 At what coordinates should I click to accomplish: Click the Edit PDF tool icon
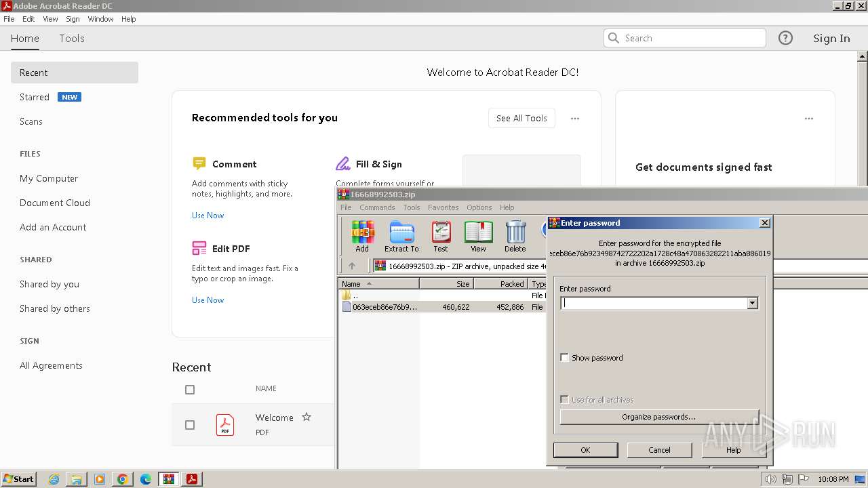click(199, 248)
